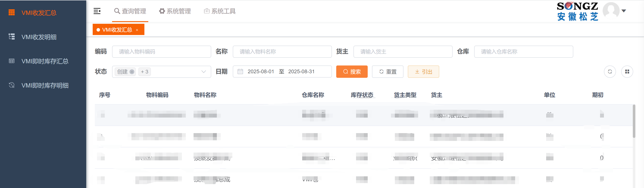Switch to the 系统工具 top menu
The image size is (644, 188).
(220, 11)
